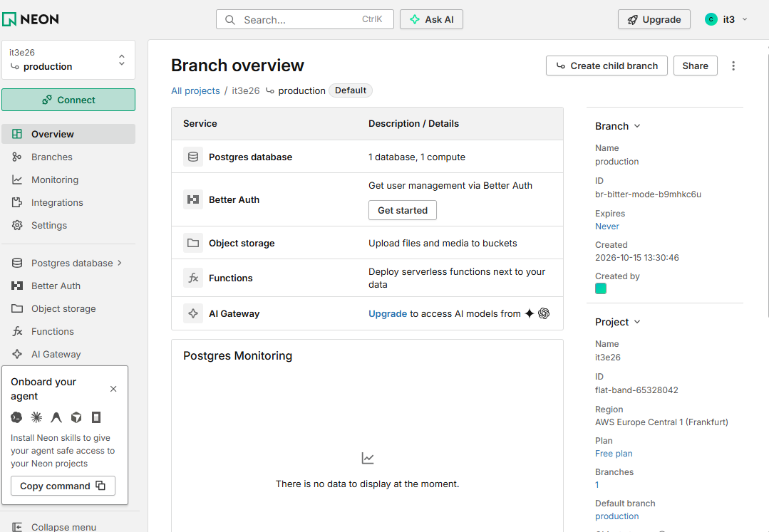Open the All projects breadcrumb link
This screenshot has width=769, height=532.
pos(195,90)
